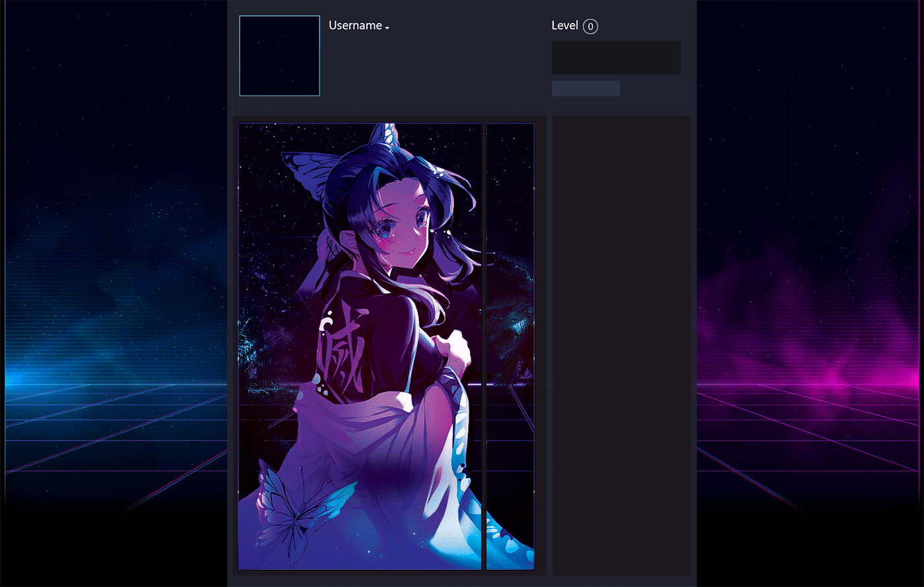
Task: Click the empty profile avatar frame
Action: [279, 56]
